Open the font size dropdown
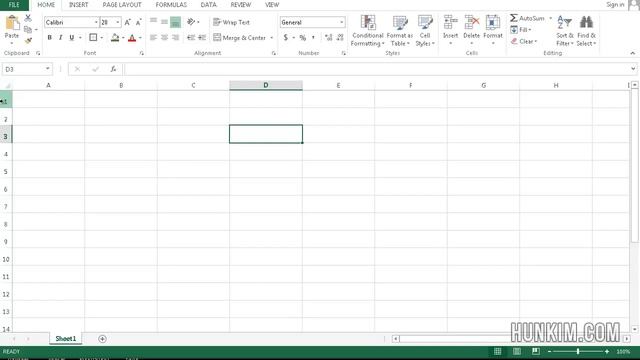This screenshot has width=640, height=360. click(118, 22)
